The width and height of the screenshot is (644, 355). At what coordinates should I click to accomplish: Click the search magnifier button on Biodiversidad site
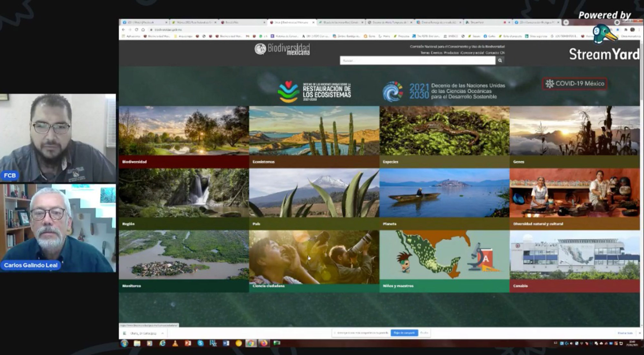click(500, 60)
